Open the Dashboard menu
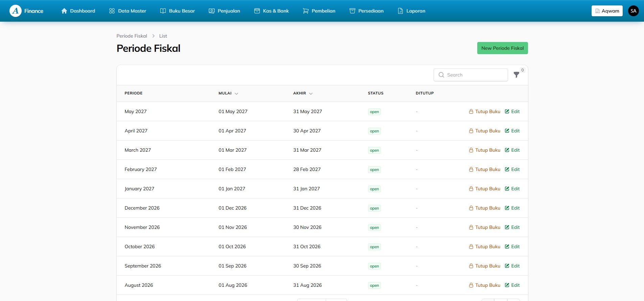The width and height of the screenshot is (644, 301). (78, 11)
